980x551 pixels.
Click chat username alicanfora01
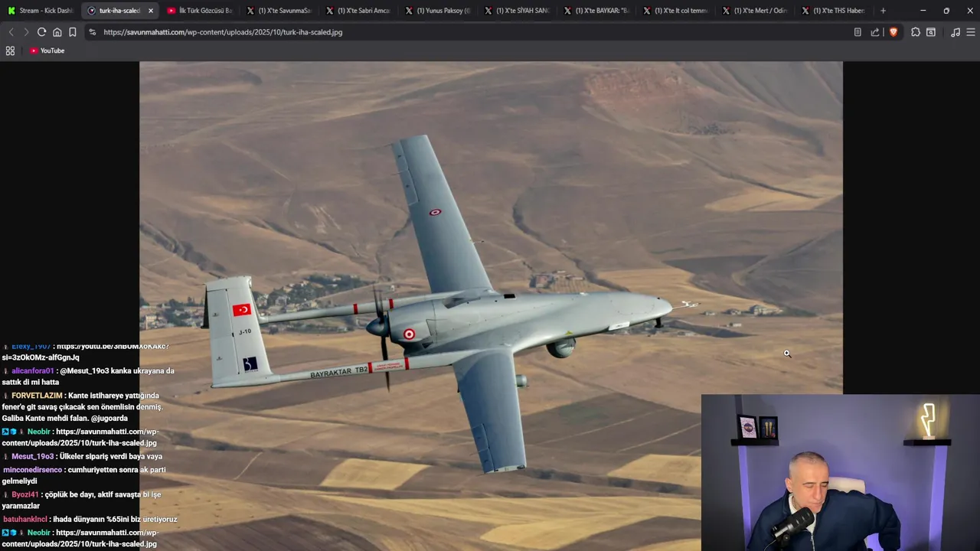[32, 370]
